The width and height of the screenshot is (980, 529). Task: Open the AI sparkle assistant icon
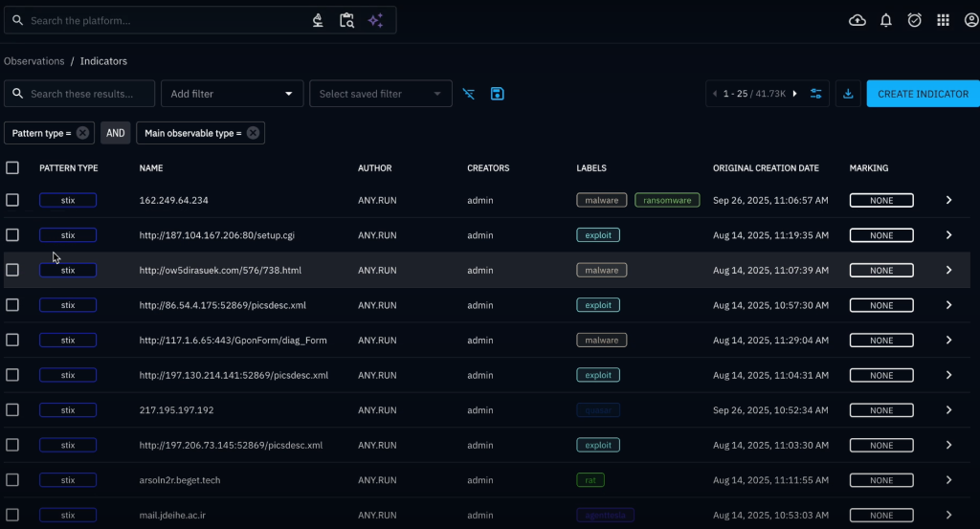coord(375,21)
